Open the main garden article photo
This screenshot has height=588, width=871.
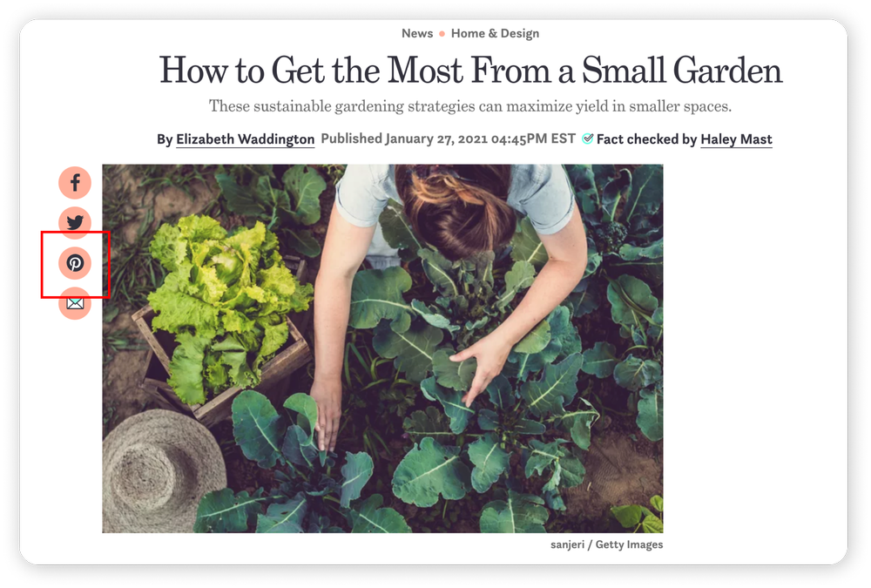point(382,348)
